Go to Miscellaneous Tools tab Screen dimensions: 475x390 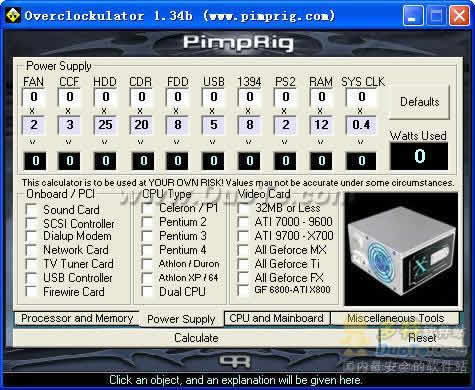click(395, 318)
